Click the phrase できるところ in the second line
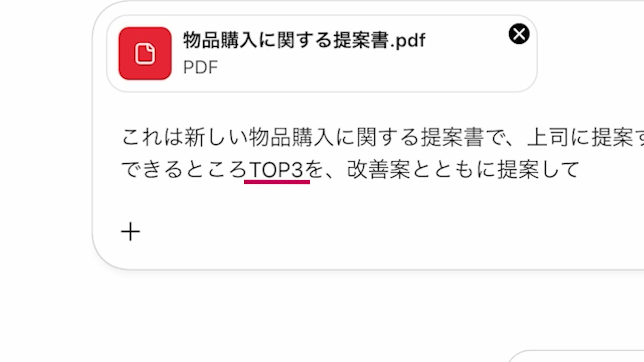 point(184,170)
